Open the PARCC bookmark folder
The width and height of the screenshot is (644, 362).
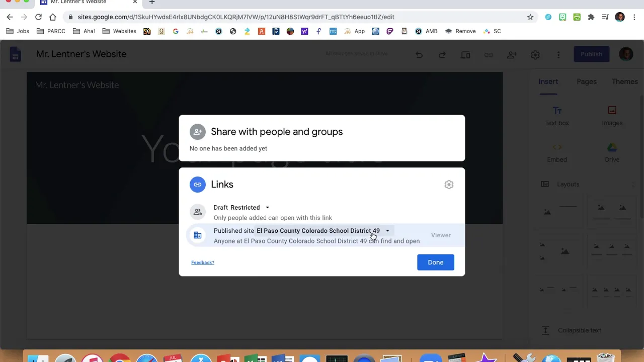pyautogui.click(x=51, y=31)
